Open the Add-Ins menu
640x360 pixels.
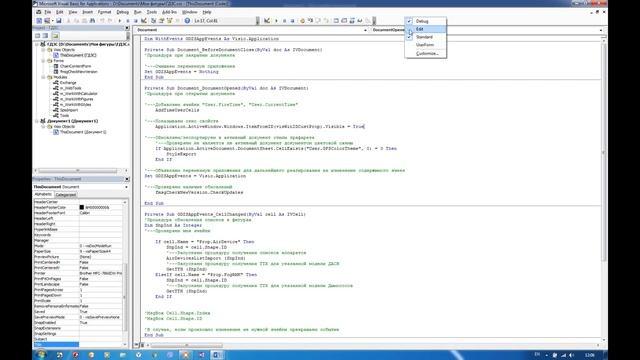coord(169,12)
